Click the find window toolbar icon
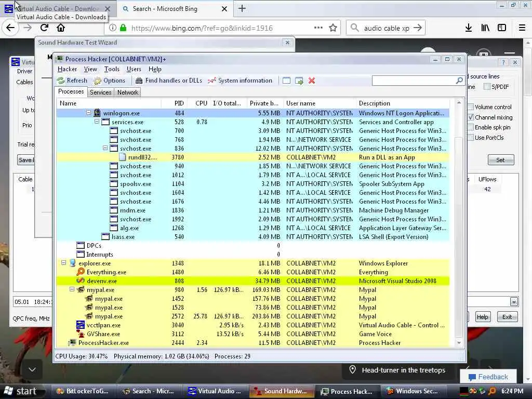 [286, 81]
